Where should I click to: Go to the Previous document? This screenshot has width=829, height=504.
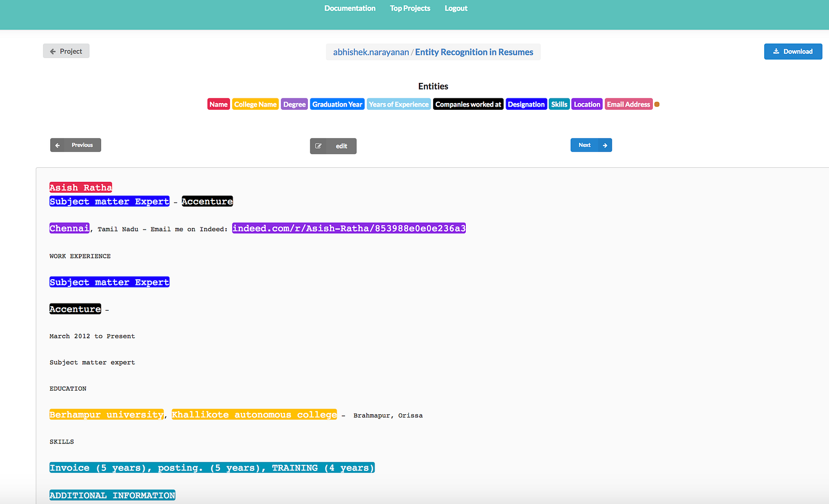76,145
